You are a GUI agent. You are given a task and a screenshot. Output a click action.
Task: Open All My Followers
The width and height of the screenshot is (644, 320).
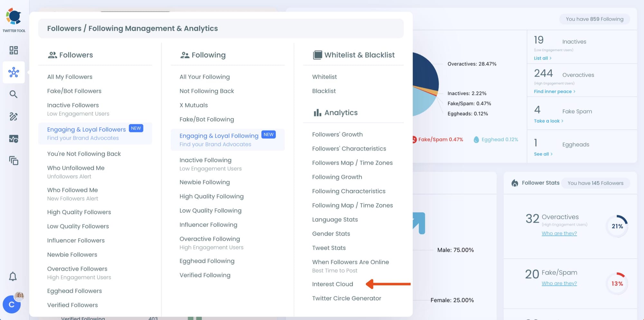point(70,77)
